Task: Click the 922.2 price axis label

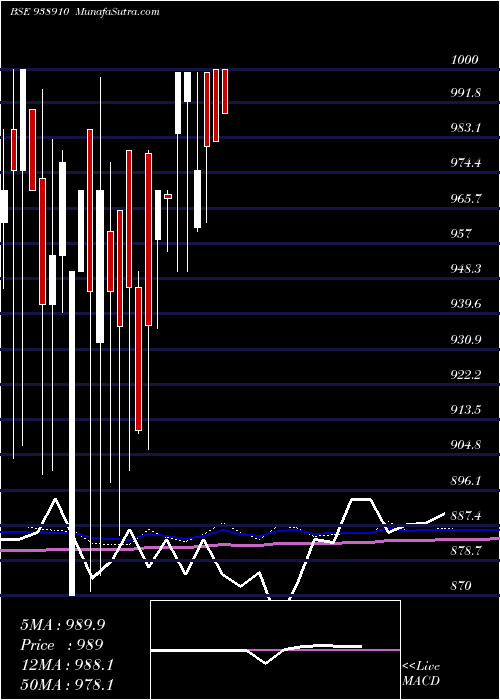Action: pos(465,375)
